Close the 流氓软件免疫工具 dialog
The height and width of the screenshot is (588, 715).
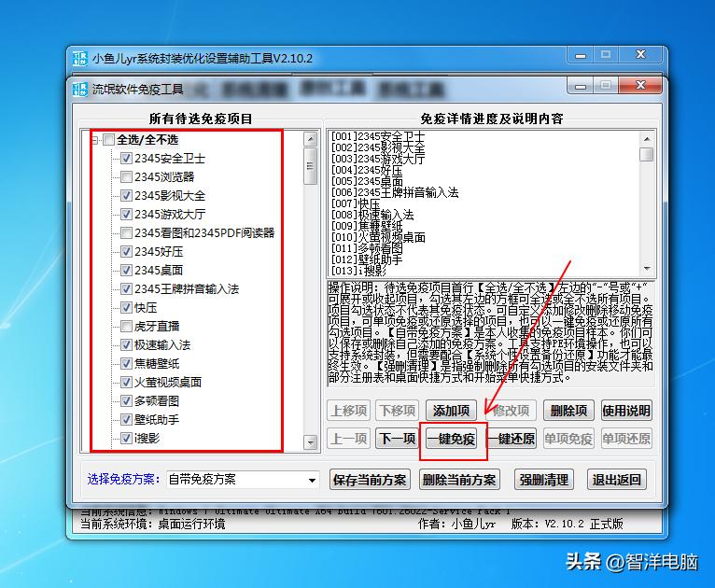point(640,85)
